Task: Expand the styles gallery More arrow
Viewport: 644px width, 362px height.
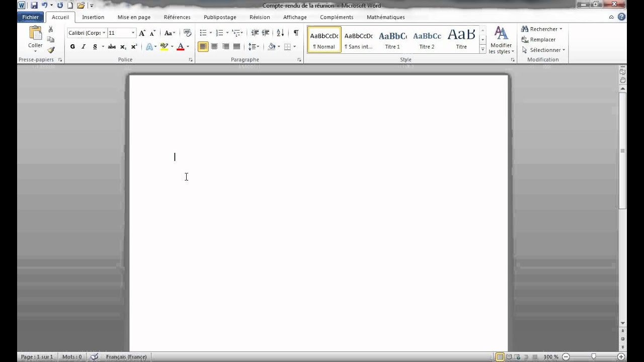Action: point(483,49)
